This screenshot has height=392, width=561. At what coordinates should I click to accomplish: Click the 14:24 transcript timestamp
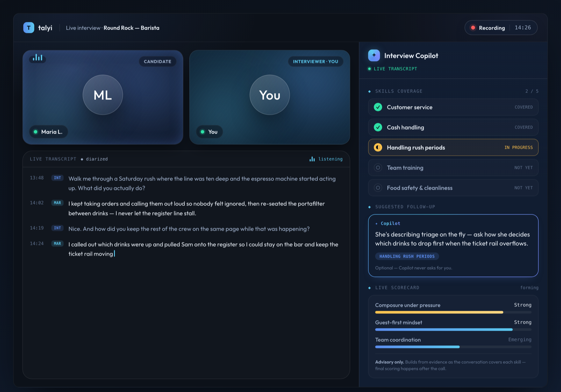pos(37,243)
